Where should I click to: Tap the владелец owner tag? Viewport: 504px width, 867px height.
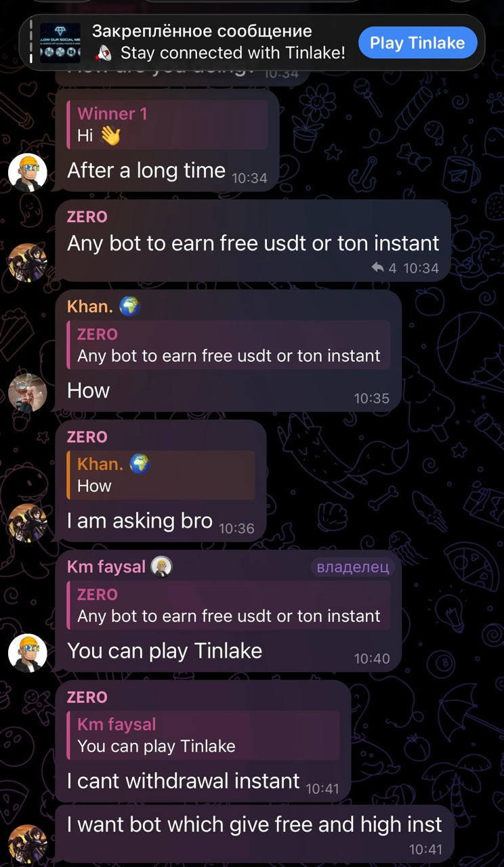pos(353,567)
